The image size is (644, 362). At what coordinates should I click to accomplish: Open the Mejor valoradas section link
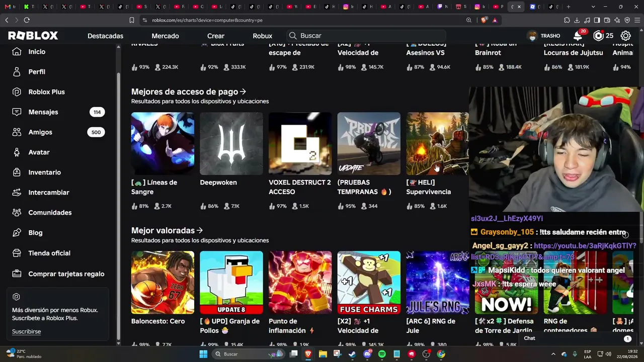167,230
